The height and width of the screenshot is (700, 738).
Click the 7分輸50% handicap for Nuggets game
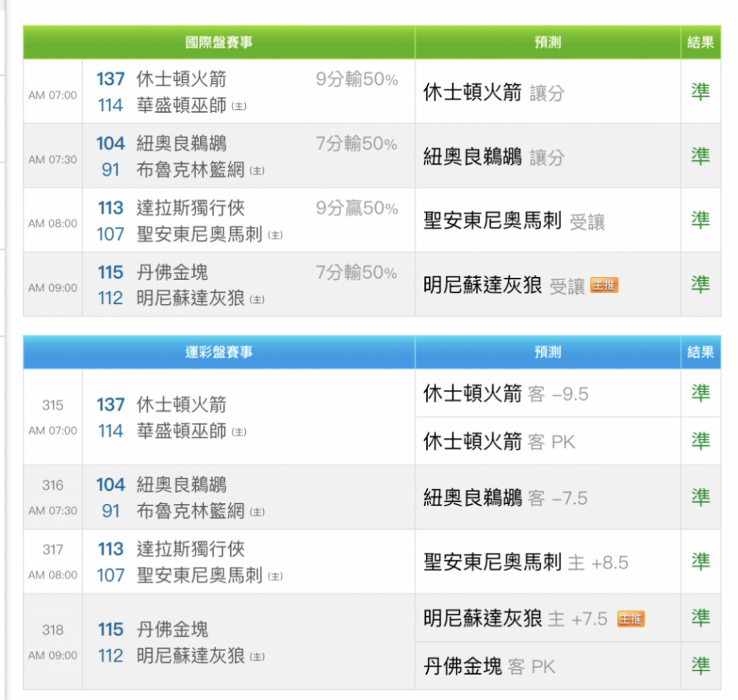tap(357, 272)
